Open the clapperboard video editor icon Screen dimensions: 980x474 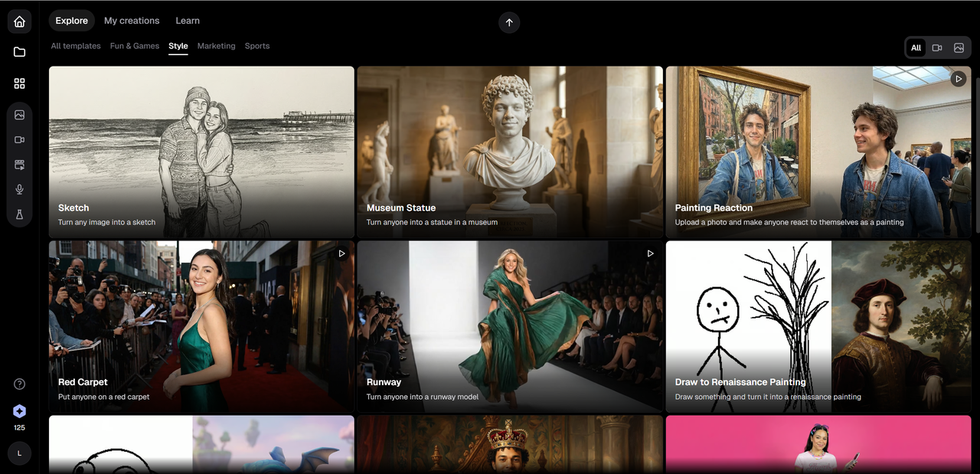tap(19, 165)
